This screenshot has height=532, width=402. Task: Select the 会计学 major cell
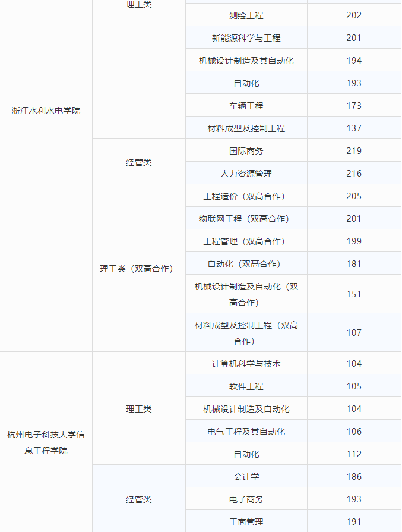coord(246,476)
